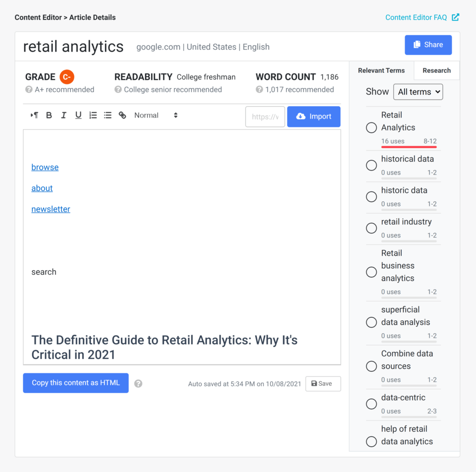This screenshot has width=476, height=472.
Task: Click the red usage bar under Retail Analytics
Action: tap(409, 147)
